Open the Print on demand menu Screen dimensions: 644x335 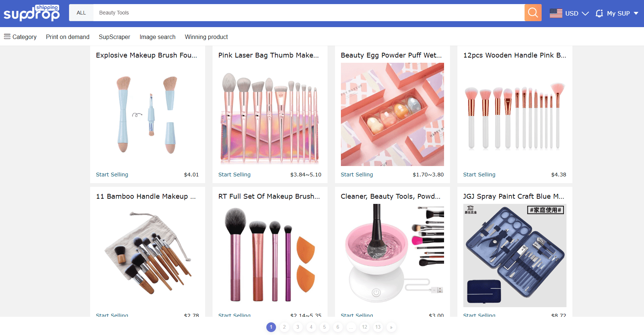click(68, 37)
